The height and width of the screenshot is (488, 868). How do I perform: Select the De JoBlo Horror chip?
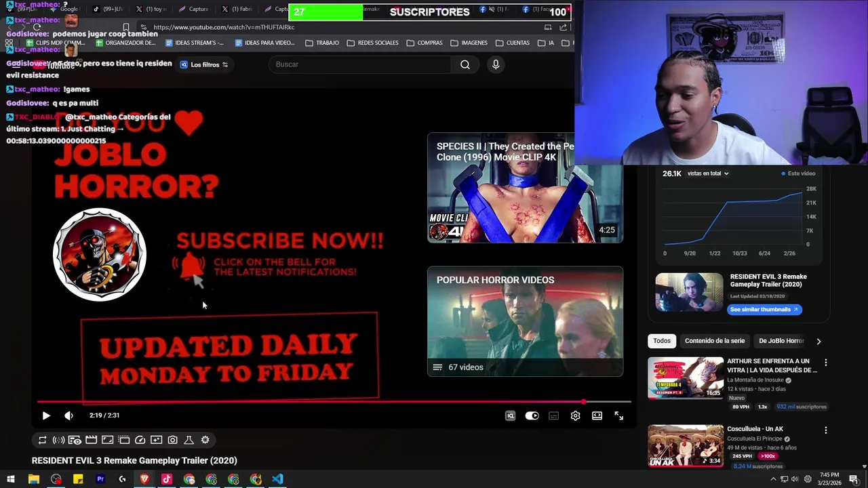click(781, 341)
